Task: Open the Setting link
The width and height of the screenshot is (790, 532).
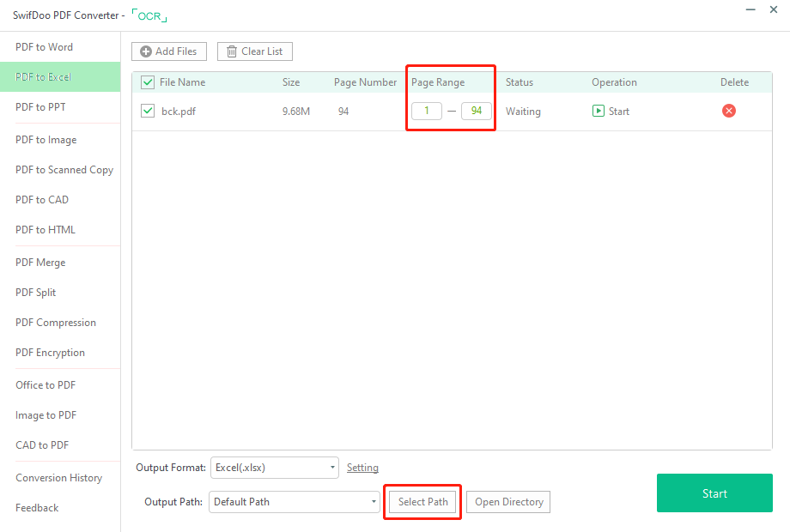Action: pyautogui.click(x=362, y=468)
